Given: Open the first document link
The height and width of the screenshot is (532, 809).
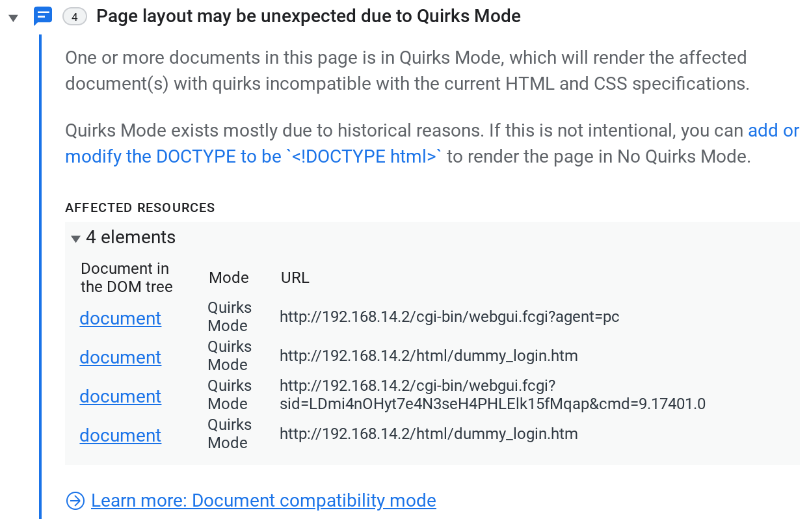Looking at the screenshot, I should point(120,319).
